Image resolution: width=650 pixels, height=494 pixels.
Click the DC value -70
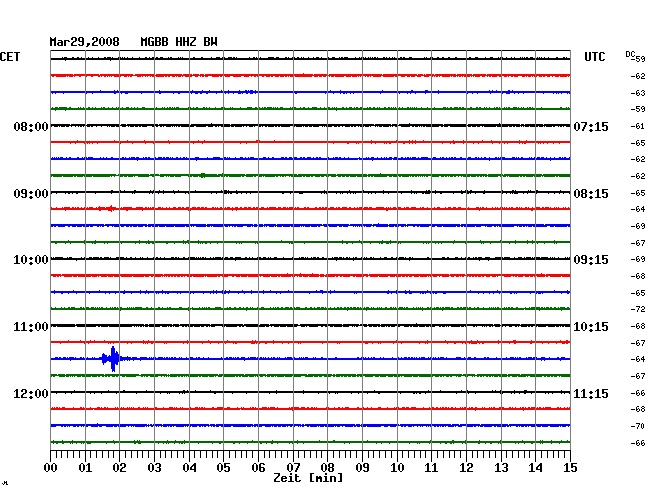(638, 426)
